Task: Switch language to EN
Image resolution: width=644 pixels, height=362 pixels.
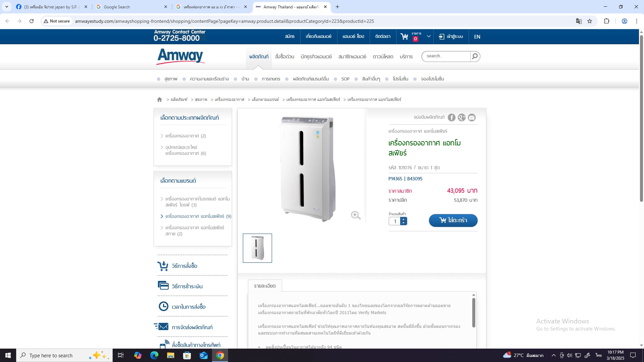Action: pyautogui.click(x=477, y=37)
